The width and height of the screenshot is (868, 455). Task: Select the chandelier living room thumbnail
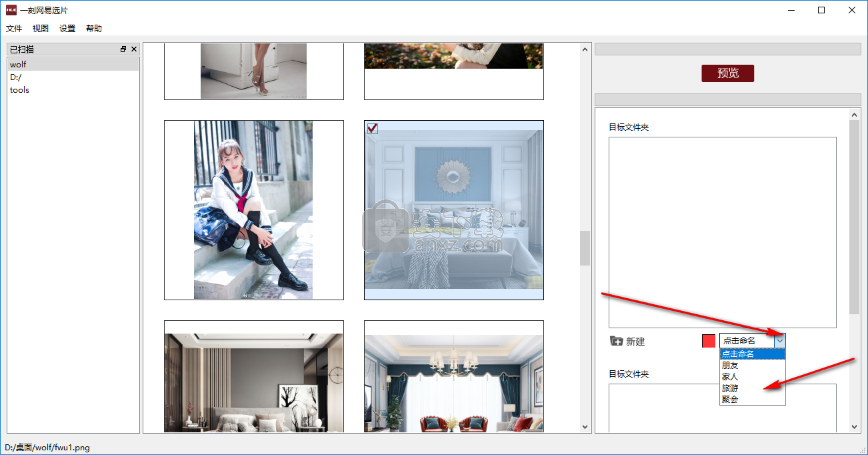click(454, 377)
